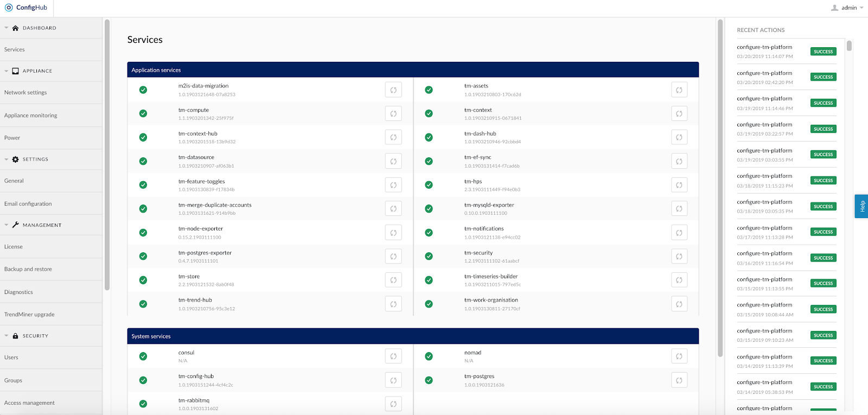Restart the tm-datasource service

(393, 161)
